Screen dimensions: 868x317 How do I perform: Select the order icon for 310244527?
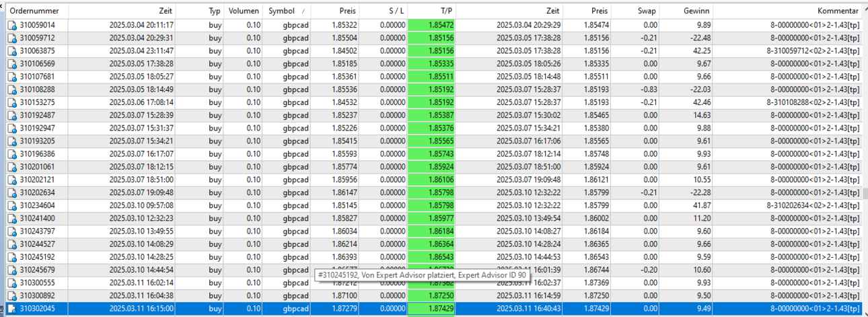(x=12, y=244)
